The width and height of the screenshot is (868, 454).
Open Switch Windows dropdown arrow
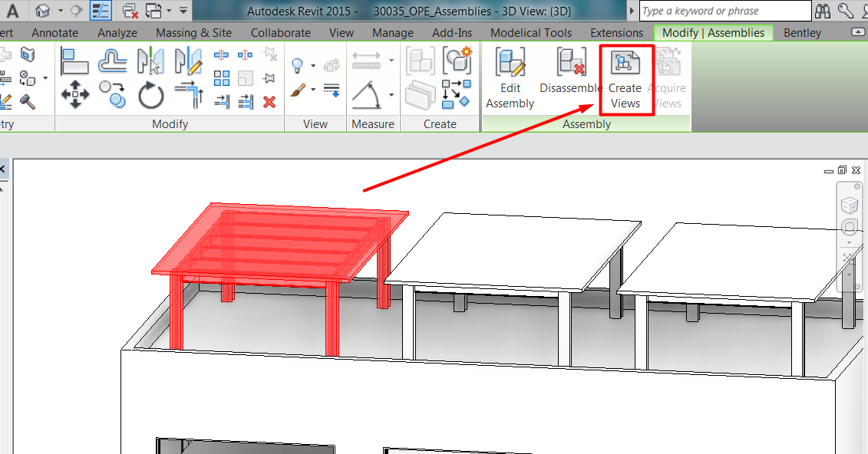coord(169,11)
